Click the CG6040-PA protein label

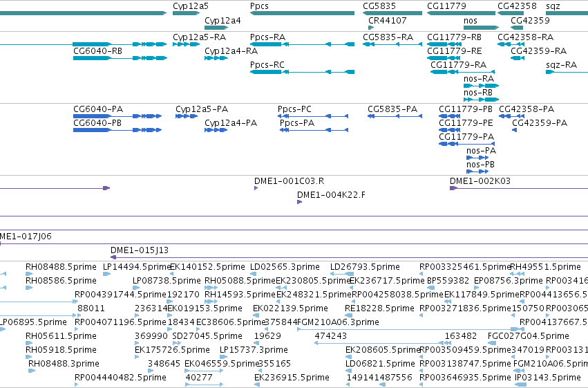coord(98,109)
